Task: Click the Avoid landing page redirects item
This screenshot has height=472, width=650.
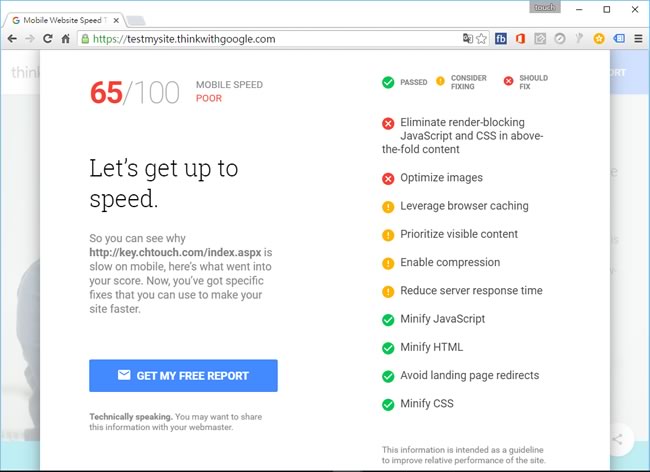Action: [461, 375]
